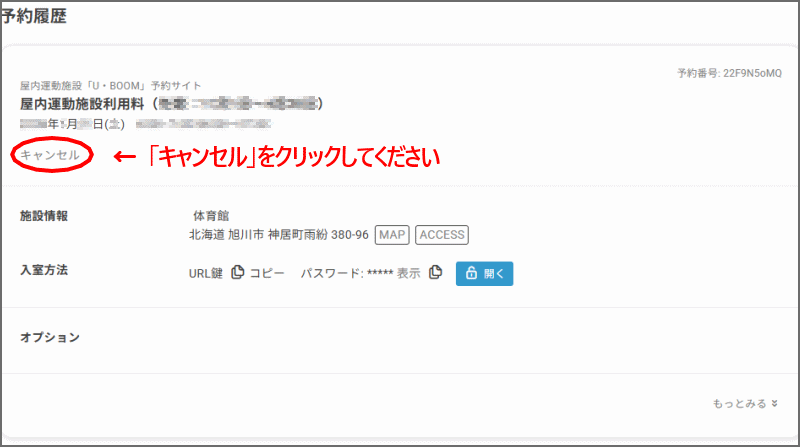Click the 予約履歴 page heading
Screen dimensions: 800x448
pos(34,17)
